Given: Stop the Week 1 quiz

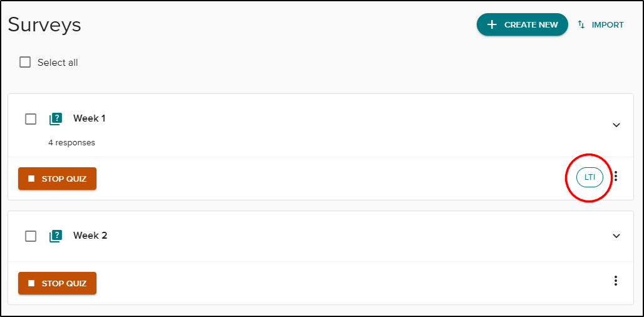Looking at the screenshot, I should point(58,179).
